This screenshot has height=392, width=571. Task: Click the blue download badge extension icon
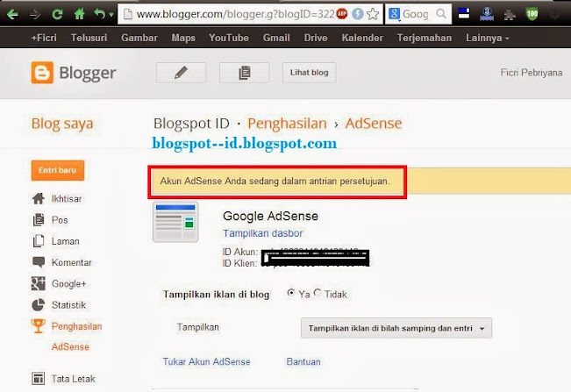(x=487, y=14)
